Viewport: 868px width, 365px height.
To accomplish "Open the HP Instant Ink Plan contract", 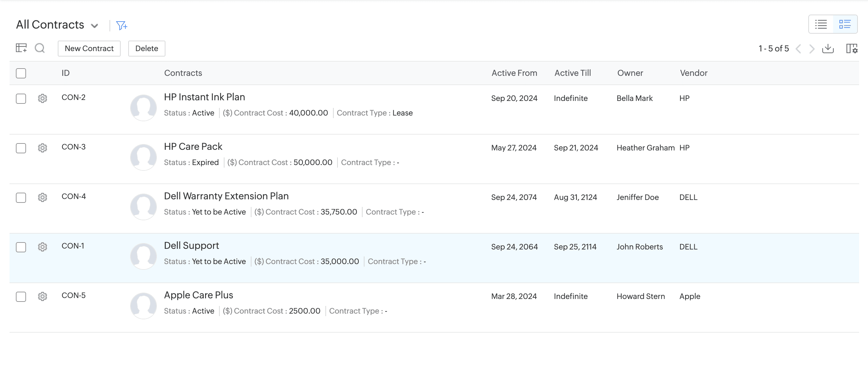I will 204,97.
